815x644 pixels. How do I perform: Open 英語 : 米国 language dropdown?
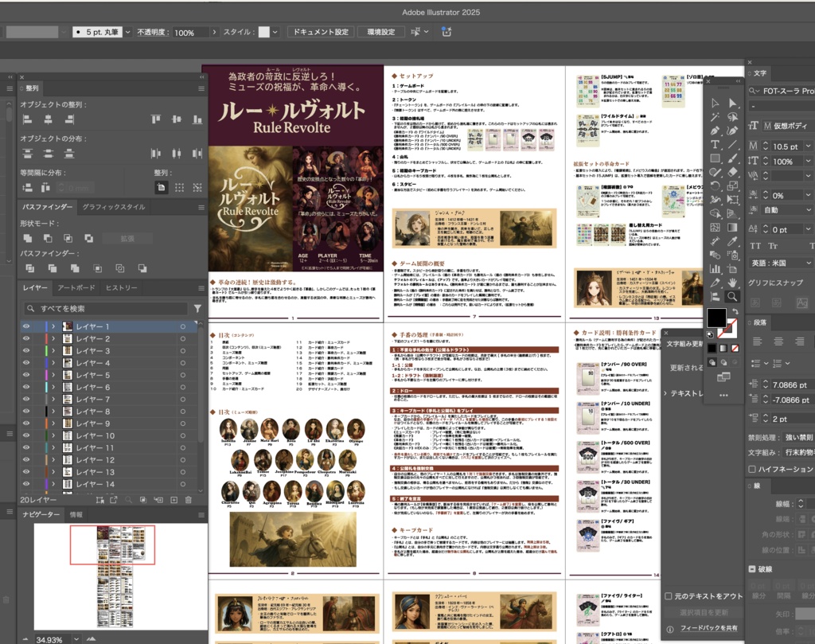[x=780, y=263]
